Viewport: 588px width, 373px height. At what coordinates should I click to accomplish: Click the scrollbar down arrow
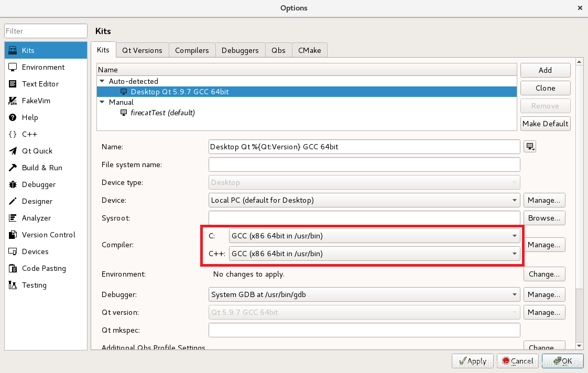pyautogui.click(x=579, y=346)
